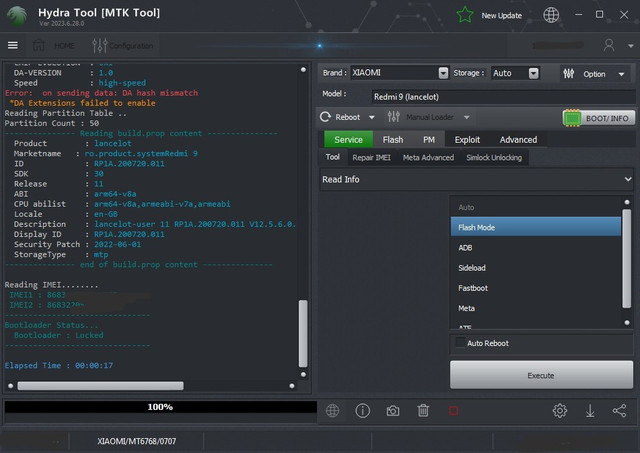Click the Manual Loader sliders icon
Screen dimensions: 640x453
[393, 117]
